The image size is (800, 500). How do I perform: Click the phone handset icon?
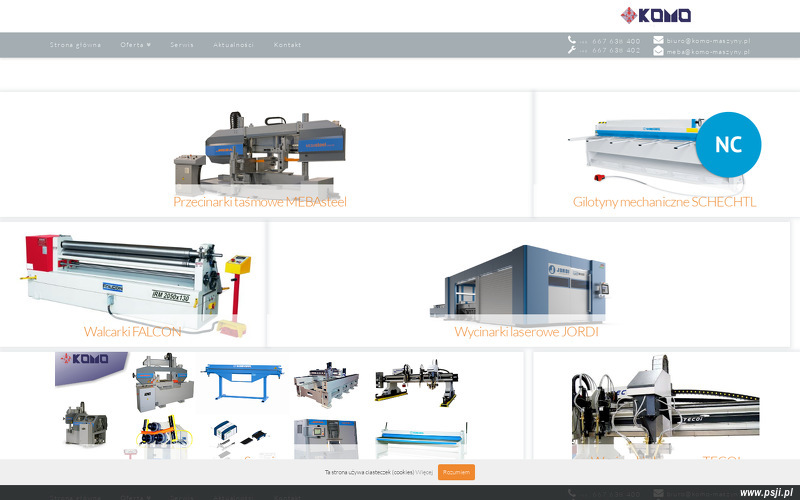click(x=571, y=40)
